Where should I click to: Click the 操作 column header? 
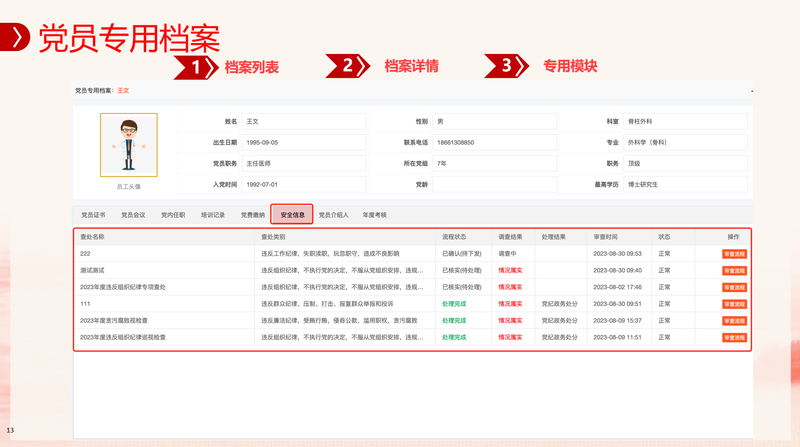(x=733, y=237)
